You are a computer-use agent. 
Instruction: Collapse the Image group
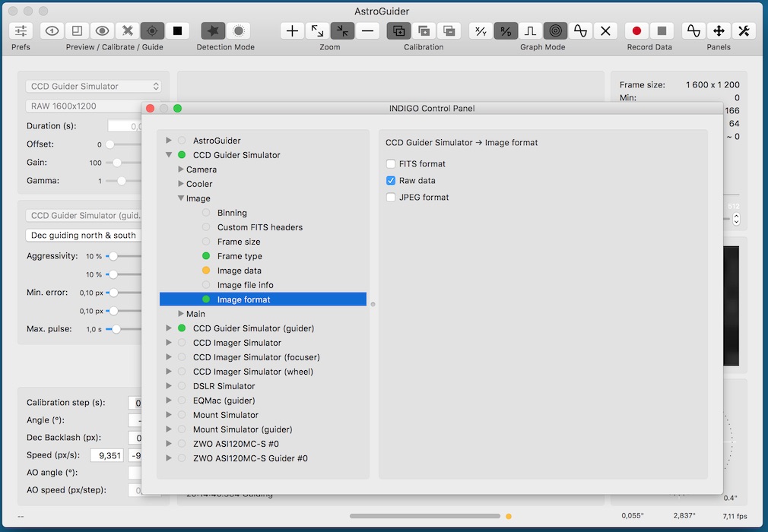181,198
